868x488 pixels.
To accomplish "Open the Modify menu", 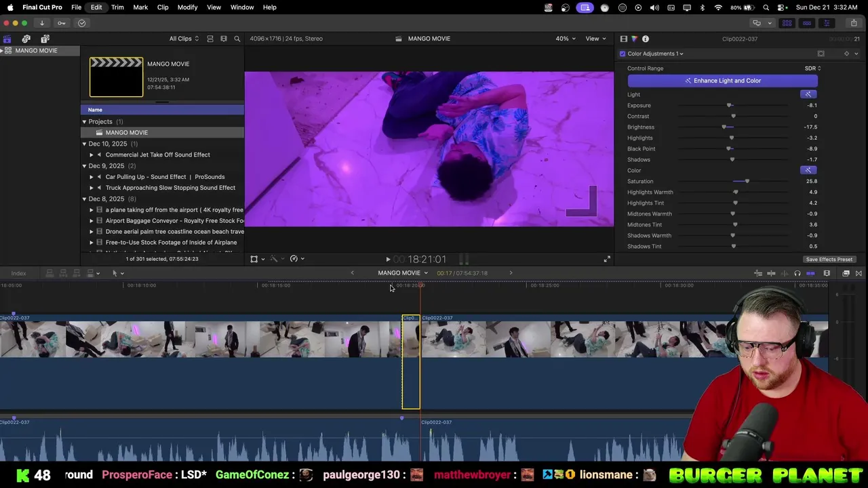I will coord(187,7).
